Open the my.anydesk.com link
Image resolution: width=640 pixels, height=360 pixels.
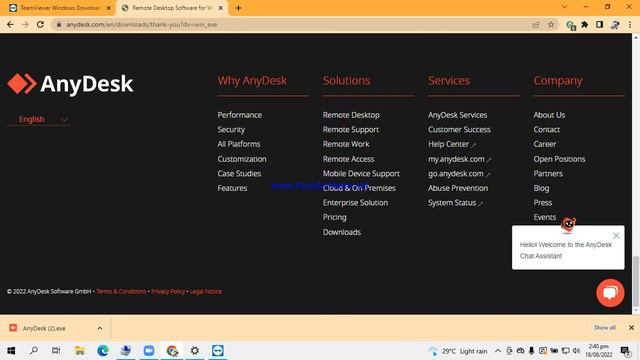pos(460,159)
